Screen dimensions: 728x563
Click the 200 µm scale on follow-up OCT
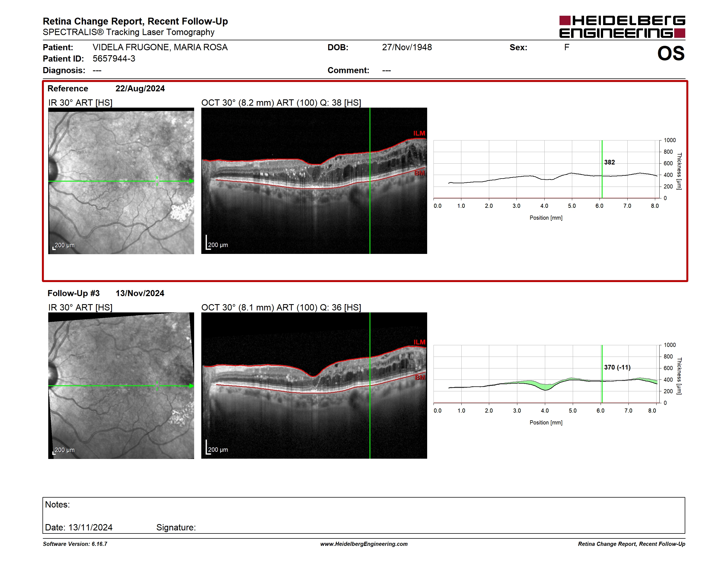(217, 448)
